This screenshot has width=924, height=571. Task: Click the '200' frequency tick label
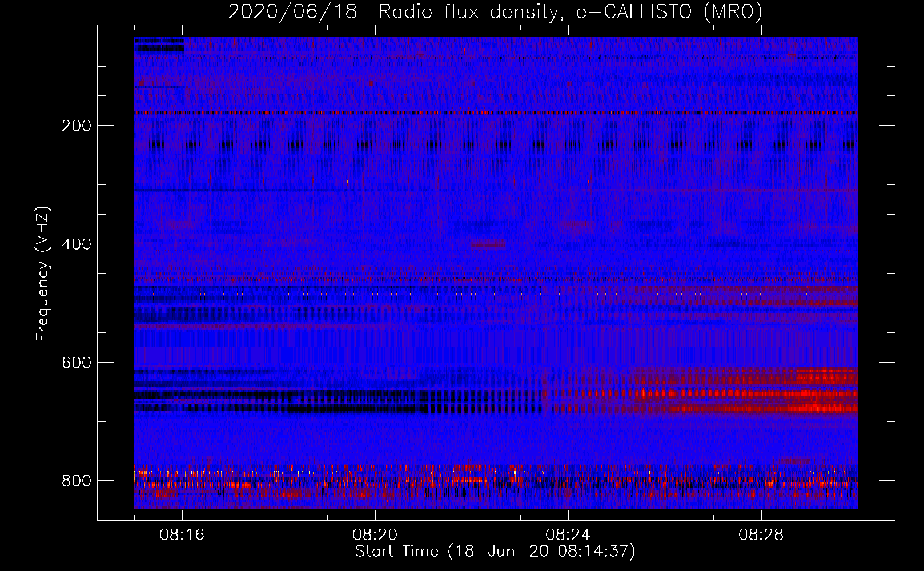tap(77, 126)
